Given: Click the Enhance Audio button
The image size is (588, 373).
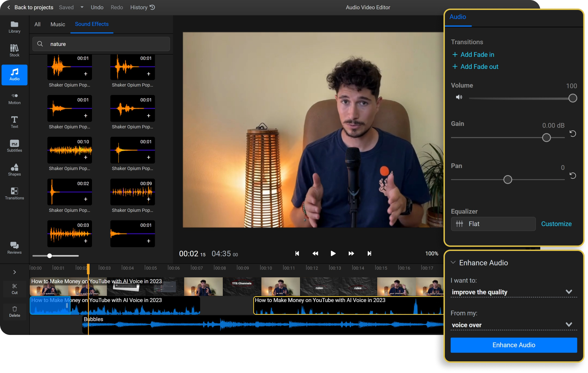Looking at the screenshot, I should [x=514, y=345].
